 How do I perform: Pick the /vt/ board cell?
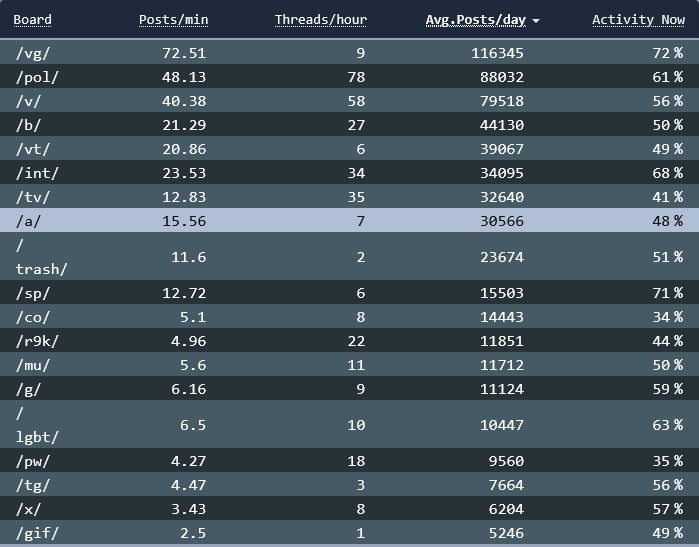(x=33, y=149)
